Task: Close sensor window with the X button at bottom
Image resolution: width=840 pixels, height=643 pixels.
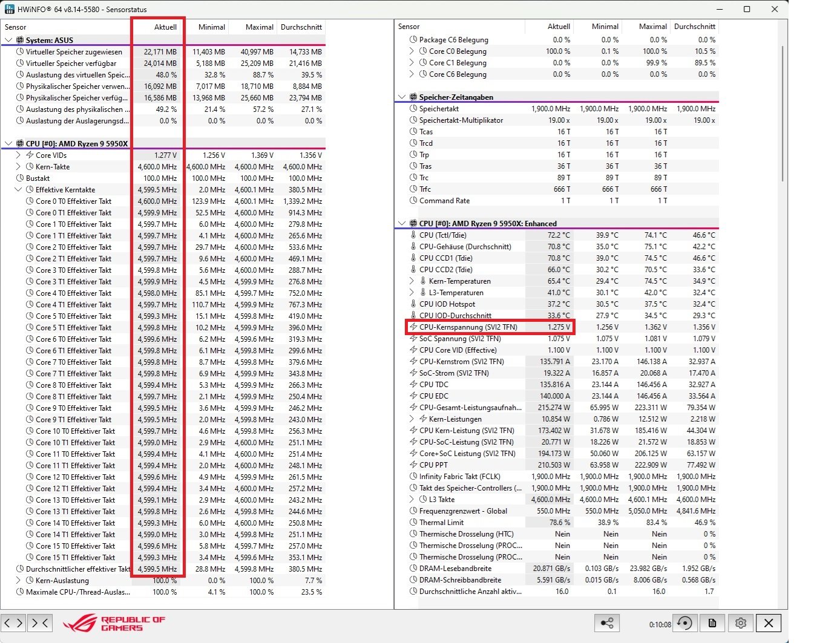Action: (x=768, y=623)
